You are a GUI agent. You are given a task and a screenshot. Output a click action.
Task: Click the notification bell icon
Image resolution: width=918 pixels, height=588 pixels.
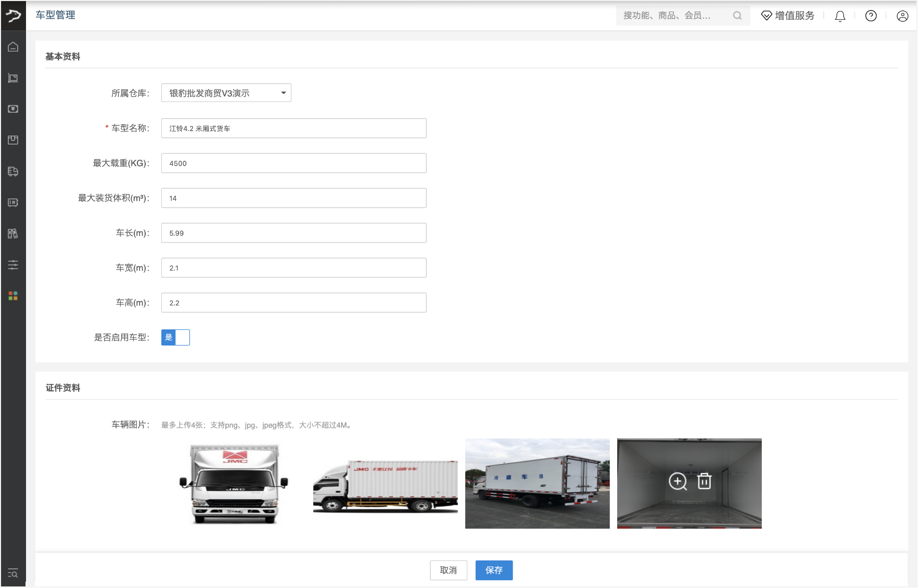click(x=840, y=16)
